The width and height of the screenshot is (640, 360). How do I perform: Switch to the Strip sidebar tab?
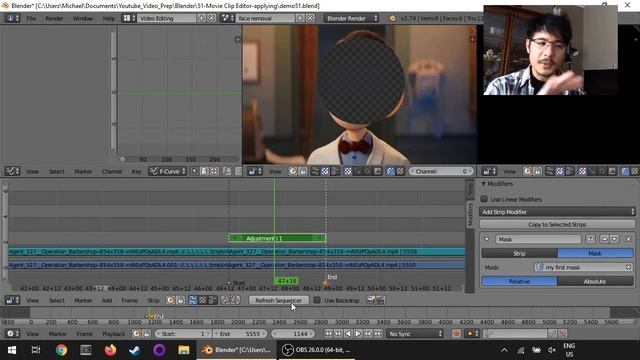470,189
